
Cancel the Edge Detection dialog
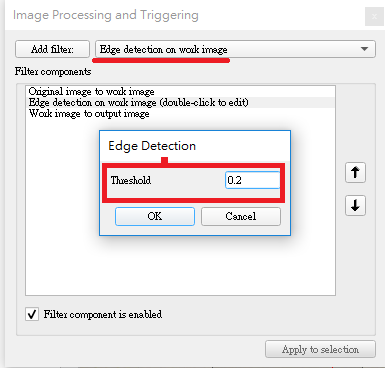click(241, 216)
